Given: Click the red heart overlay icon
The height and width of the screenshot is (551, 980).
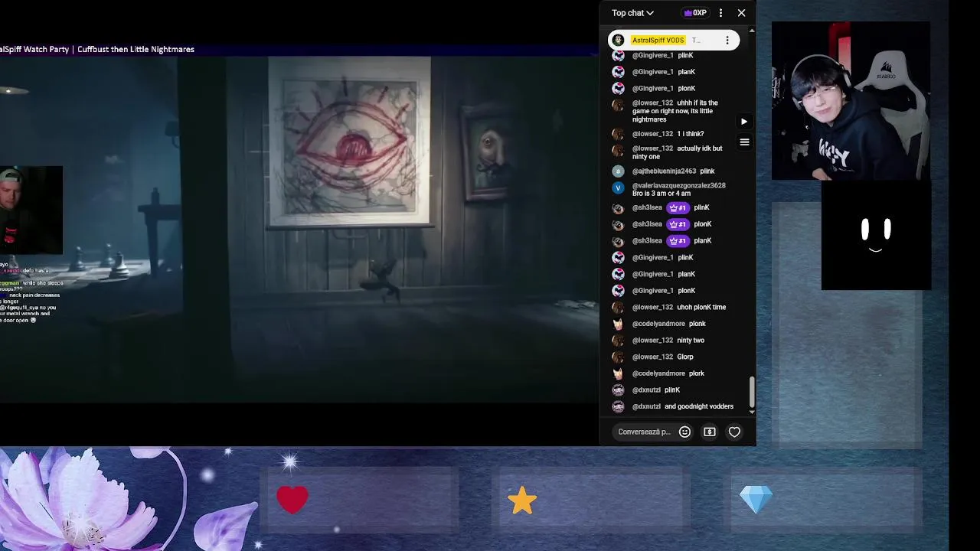Looking at the screenshot, I should (x=292, y=500).
